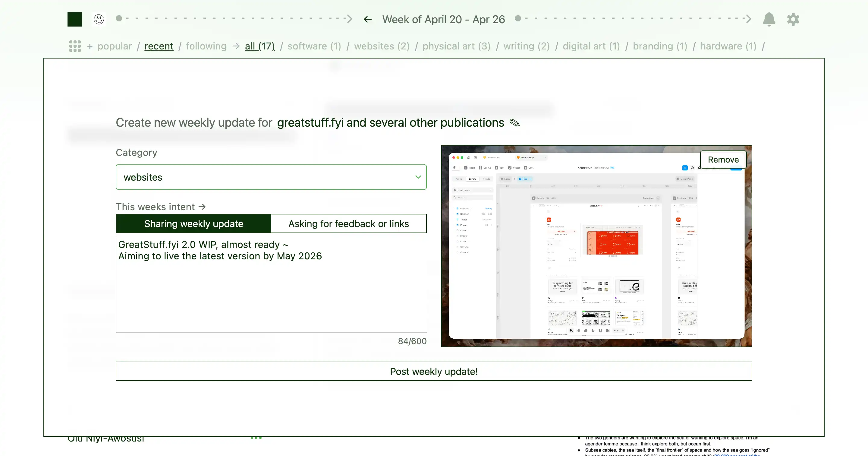Select Asking for feedback or links

coord(349,223)
